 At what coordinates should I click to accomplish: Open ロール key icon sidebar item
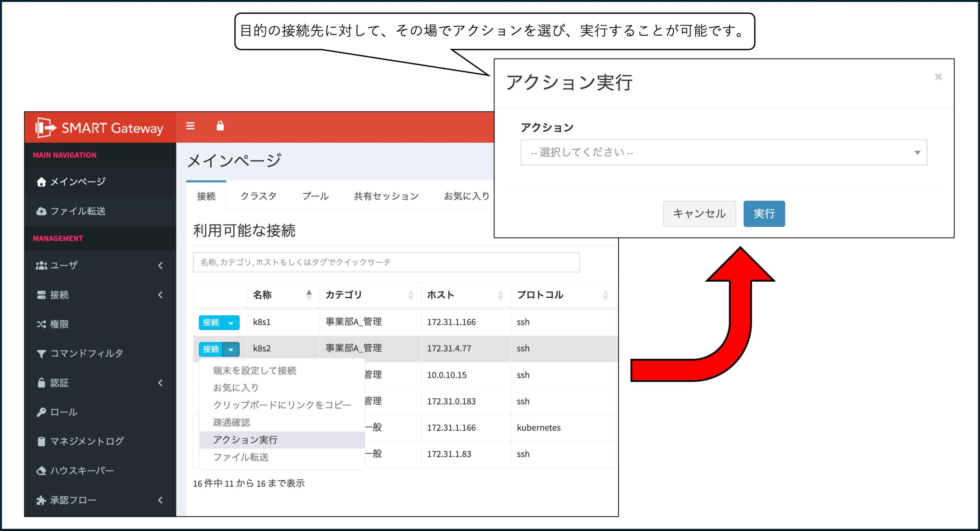(x=57, y=412)
